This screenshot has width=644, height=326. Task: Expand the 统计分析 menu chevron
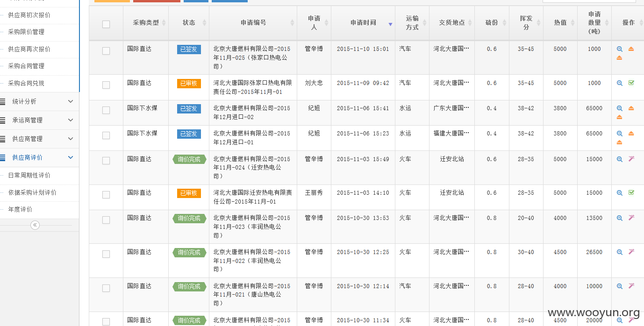[x=71, y=101]
